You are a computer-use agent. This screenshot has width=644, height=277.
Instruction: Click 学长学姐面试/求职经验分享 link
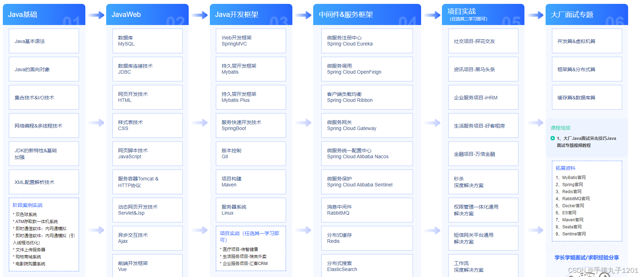[x=587, y=258]
